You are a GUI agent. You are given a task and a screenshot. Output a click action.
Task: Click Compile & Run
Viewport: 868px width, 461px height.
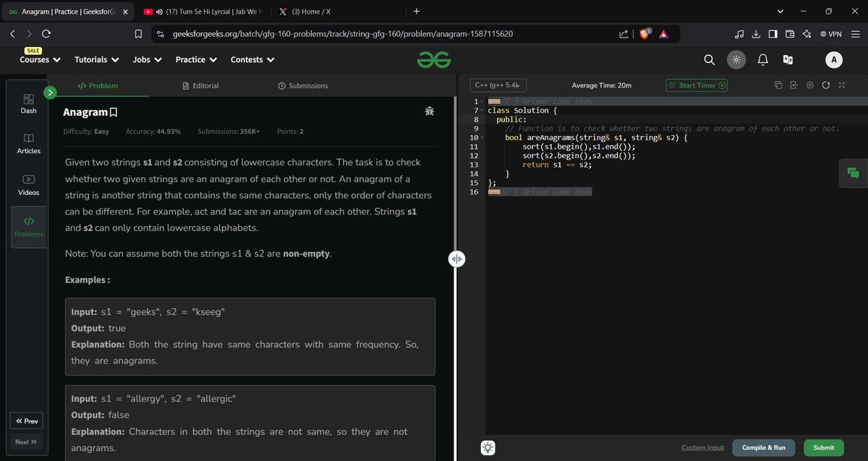coord(764,448)
